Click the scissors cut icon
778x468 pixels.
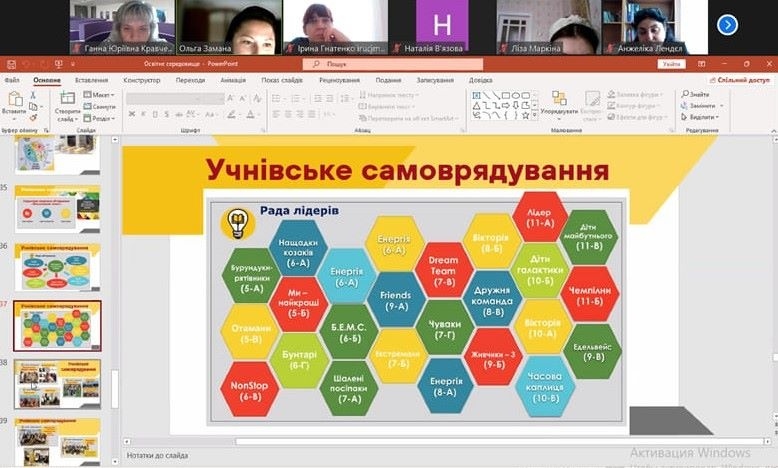[x=33, y=95]
